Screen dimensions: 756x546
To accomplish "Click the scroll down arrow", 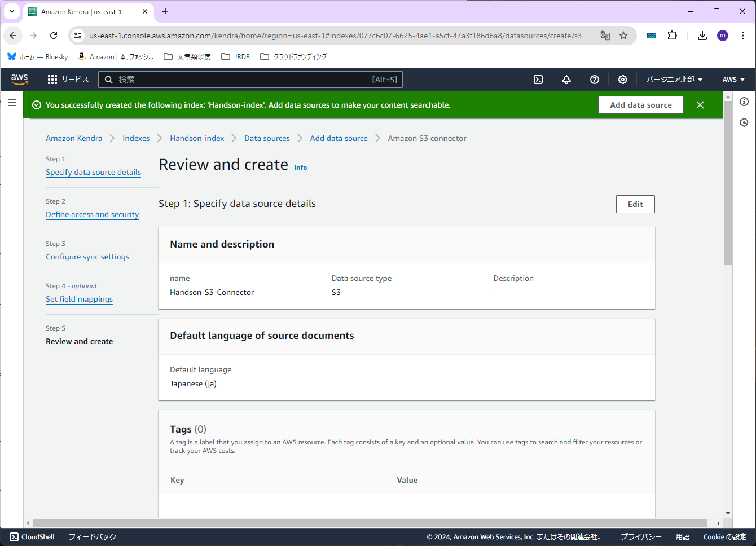I will [728, 513].
